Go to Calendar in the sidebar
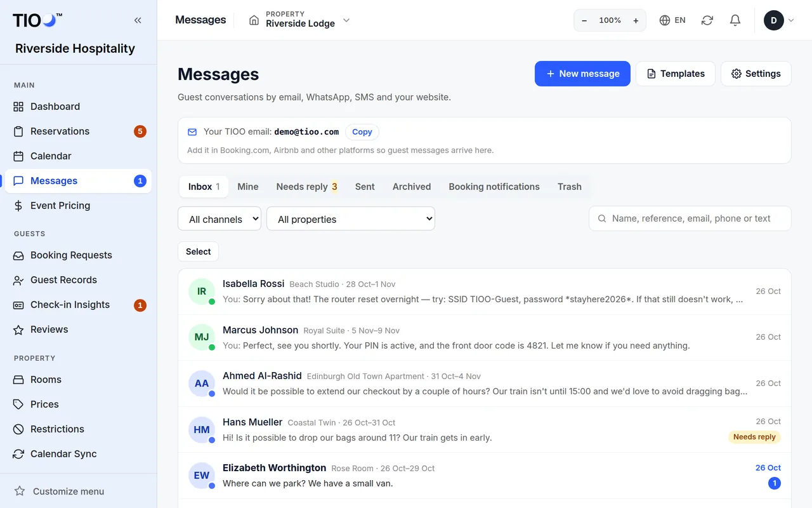Image resolution: width=812 pixels, height=508 pixels. click(78, 156)
